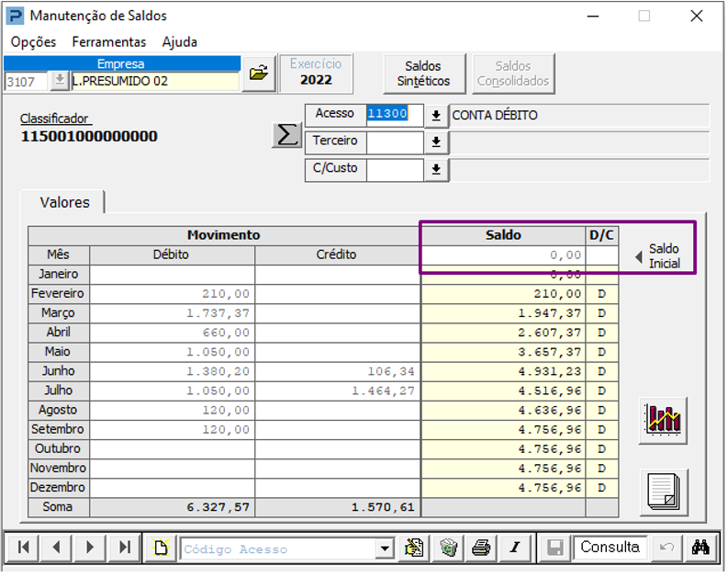Click Empresa name field L.PRESUMIDO 02

coord(155,81)
